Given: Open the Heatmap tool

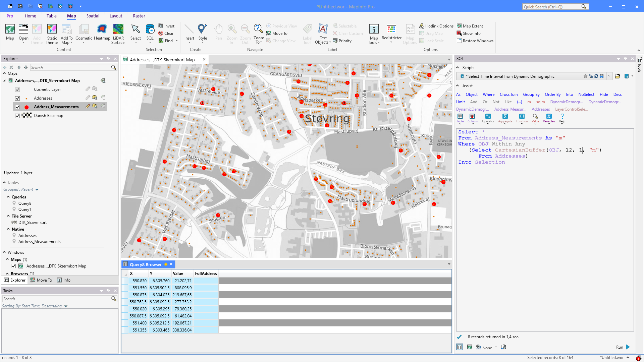Looking at the screenshot, I should 102,29.
